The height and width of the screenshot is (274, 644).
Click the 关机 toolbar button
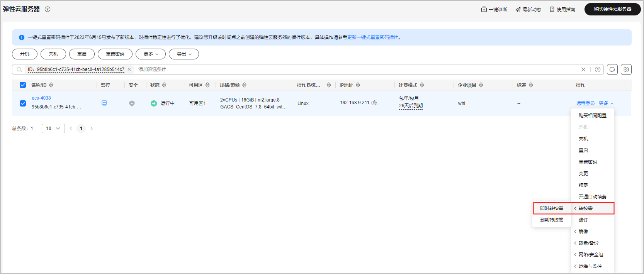point(53,54)
